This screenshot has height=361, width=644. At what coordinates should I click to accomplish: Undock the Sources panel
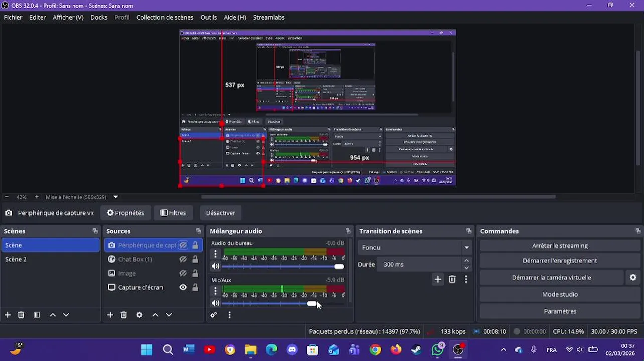click(x=198, y=231)
